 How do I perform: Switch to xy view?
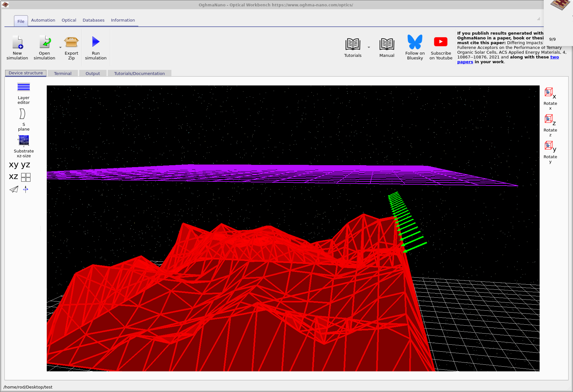14,165
